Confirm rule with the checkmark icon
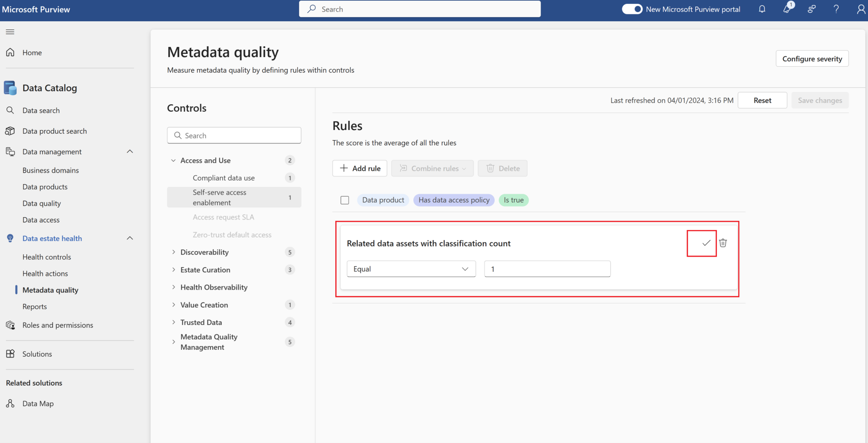 click(x=706, y=243)
